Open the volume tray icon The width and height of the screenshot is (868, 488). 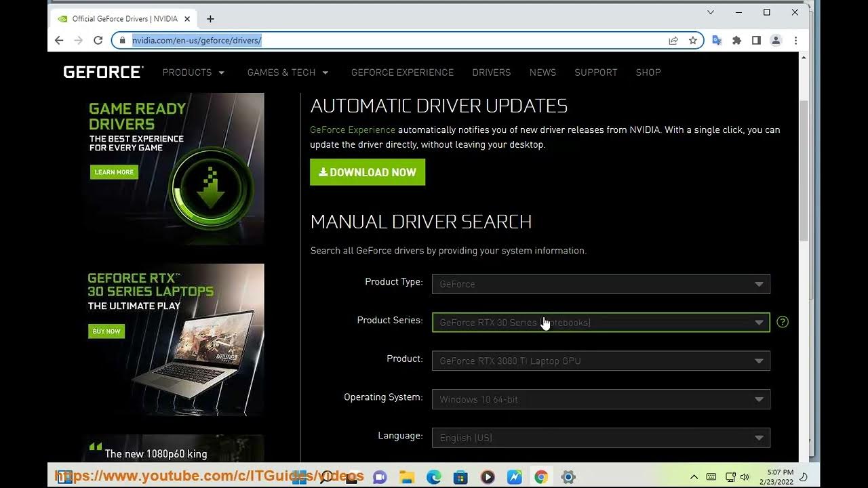[x=745, y=477]
